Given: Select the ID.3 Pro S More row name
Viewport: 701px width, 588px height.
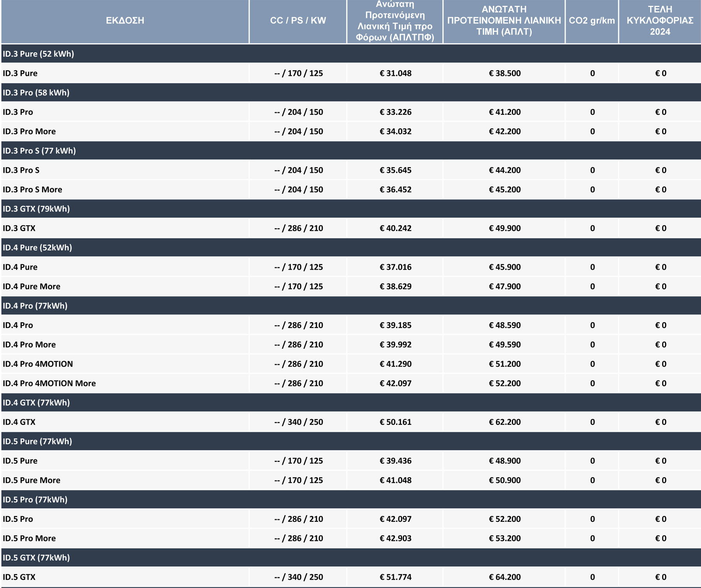Looking at the screenshot, I should click(32, 190).
